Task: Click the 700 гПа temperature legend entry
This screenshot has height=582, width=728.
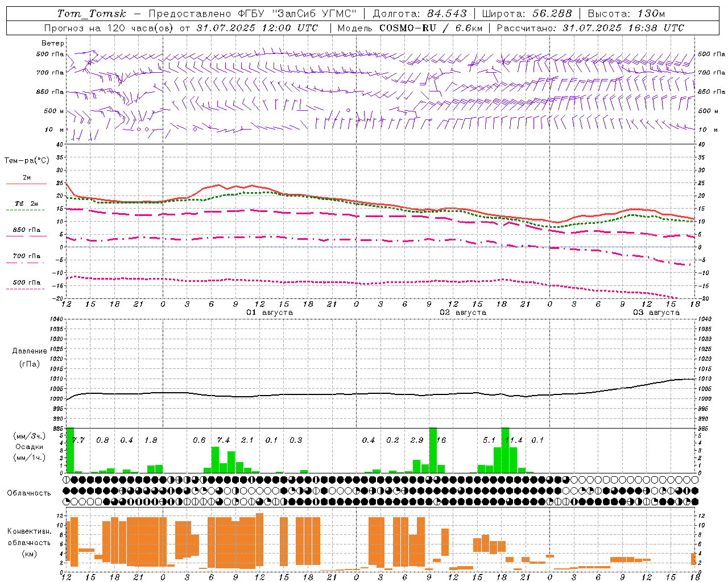Action: [27, 256]
